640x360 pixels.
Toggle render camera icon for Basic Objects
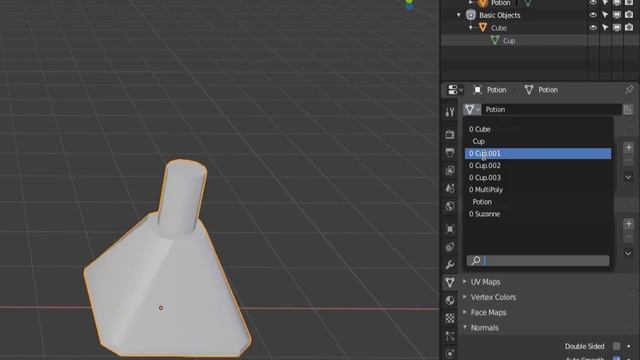tap(629, 15)
